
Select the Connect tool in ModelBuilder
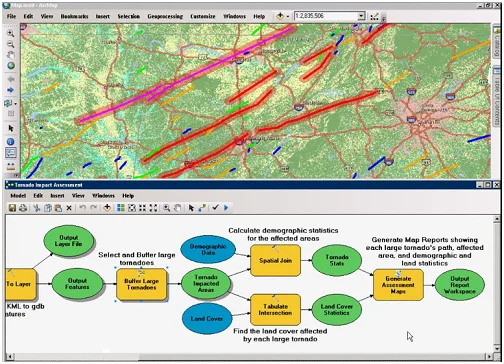coord(202,208)
